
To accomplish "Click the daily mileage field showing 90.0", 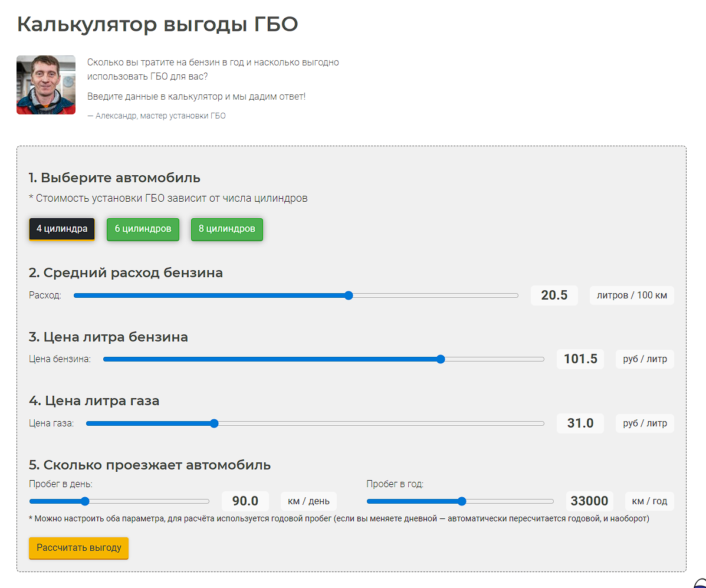I will [x=245, y=501].
